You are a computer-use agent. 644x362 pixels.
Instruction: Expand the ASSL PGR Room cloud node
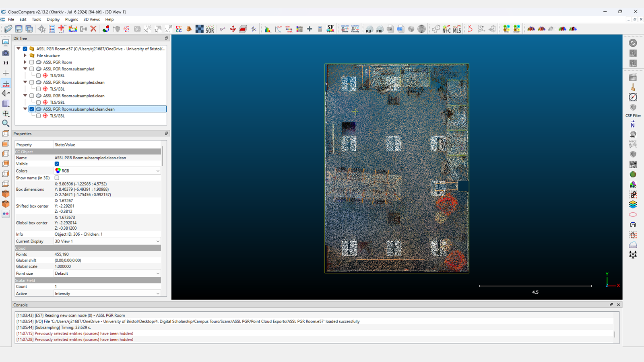coord(25,62)
